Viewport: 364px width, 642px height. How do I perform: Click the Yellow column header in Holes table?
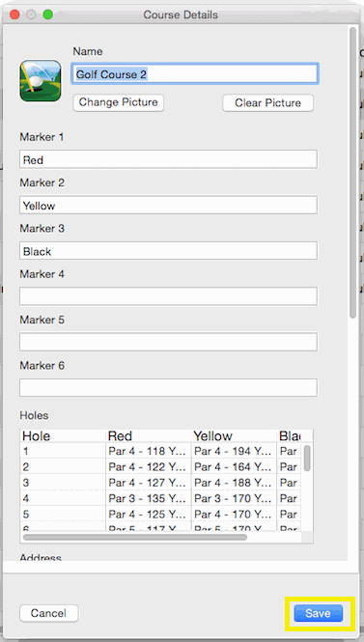[x=234, y=435]
